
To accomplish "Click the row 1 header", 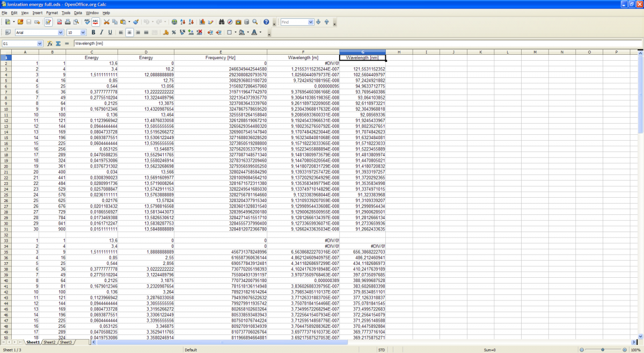I will point(4,57).
